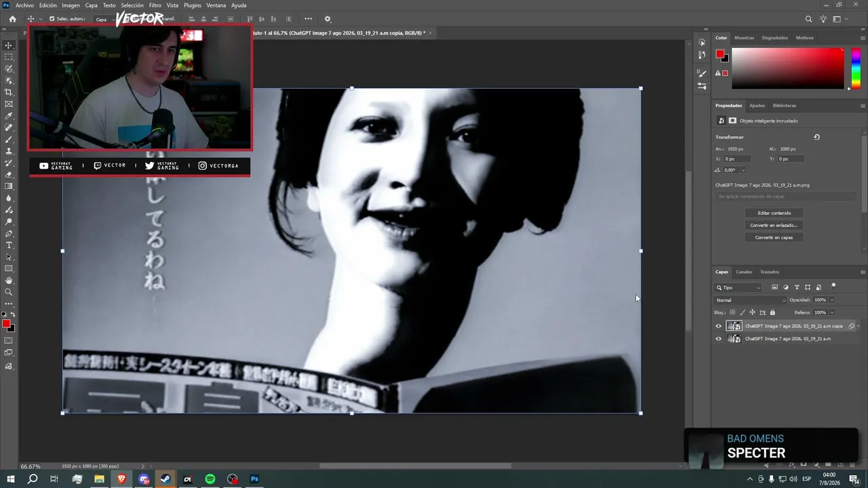The image size is (868, 488).
Task: Select the Gradient tool
Action: 9,186
